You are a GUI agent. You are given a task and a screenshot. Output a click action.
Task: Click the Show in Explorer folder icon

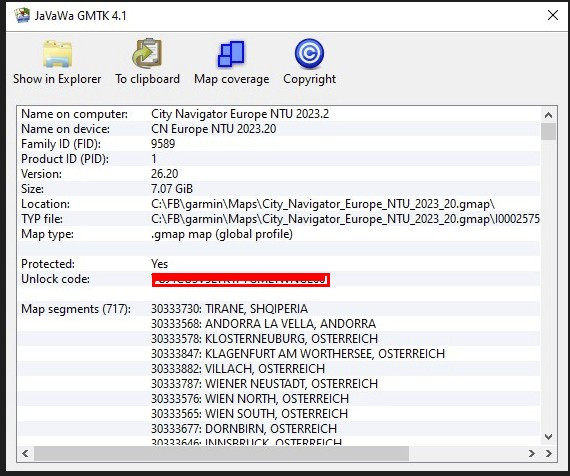coord(57,54)
